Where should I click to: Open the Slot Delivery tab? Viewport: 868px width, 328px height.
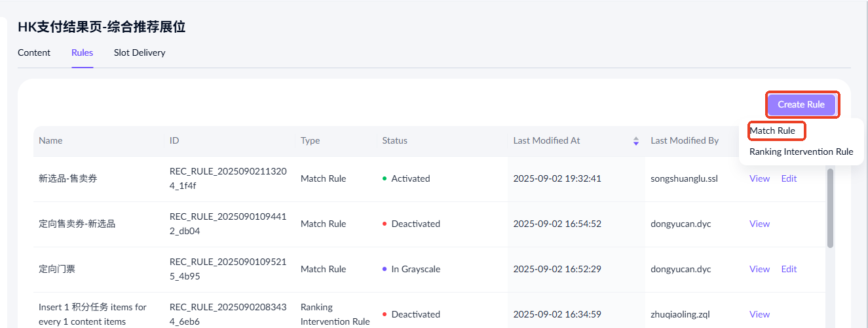(140, 52)
